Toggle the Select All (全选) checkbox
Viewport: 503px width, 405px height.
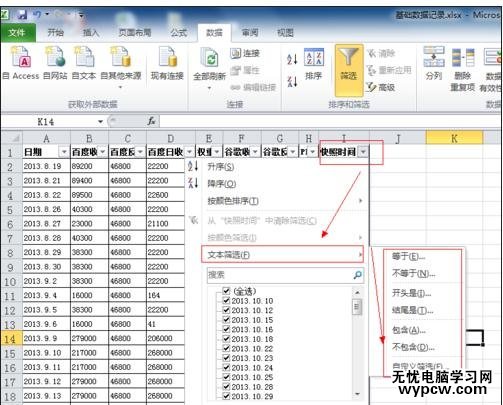click(227, 291)
